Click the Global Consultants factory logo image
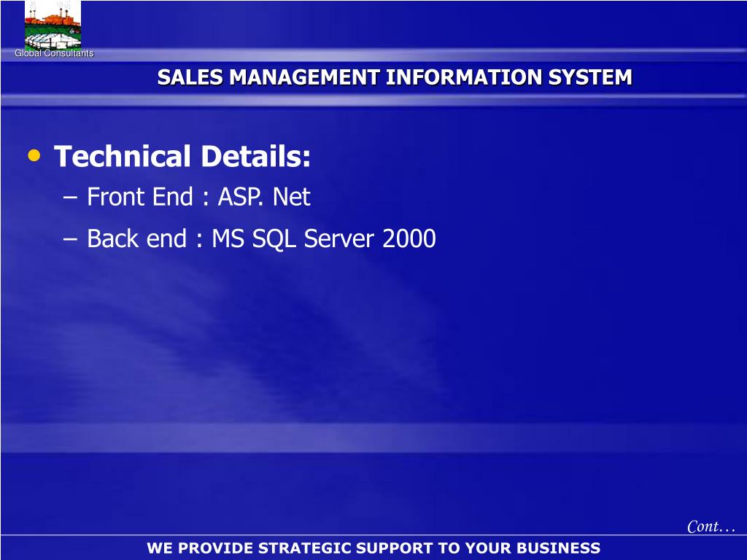The height and width of the screenshot is (560, 747). tap(53, 25)
